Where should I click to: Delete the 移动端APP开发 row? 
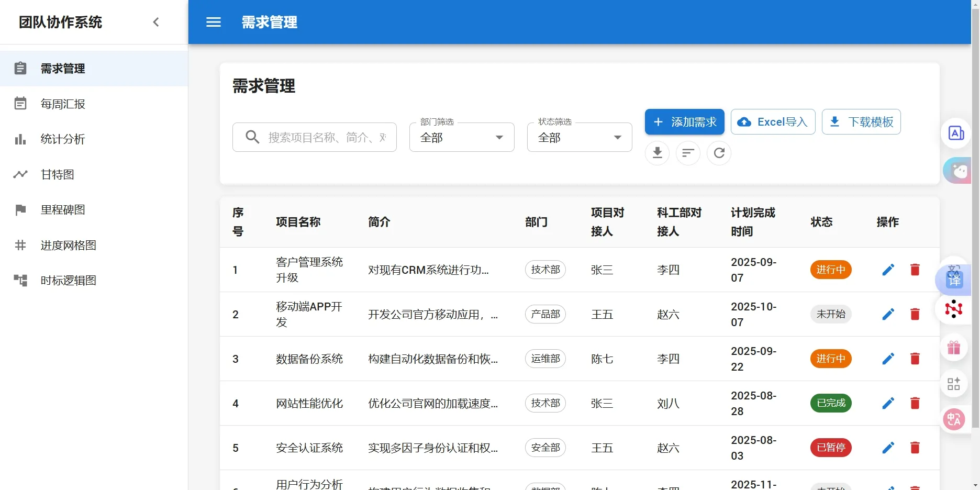point(915,314)
